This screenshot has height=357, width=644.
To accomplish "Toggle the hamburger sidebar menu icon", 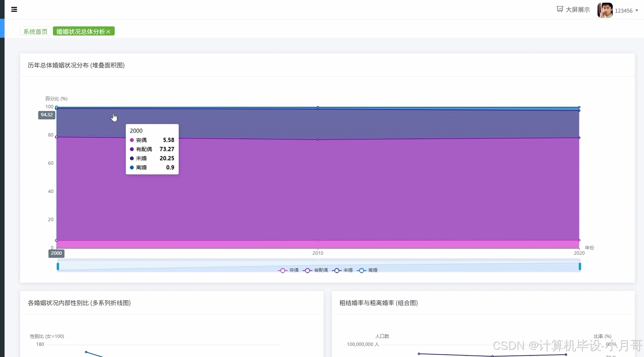I will [14, 10].
